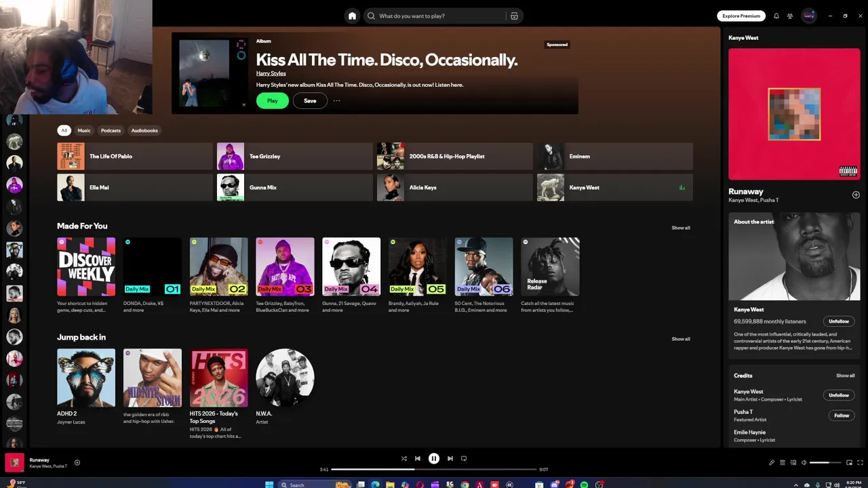The width and height of the screenshot is (868, 488).
Task: Open Runaway album art in Now Playing panel
Action: coord(794,114)
